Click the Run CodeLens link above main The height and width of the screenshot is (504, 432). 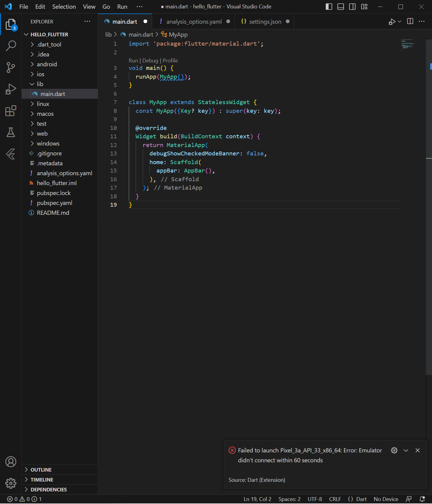133,61
